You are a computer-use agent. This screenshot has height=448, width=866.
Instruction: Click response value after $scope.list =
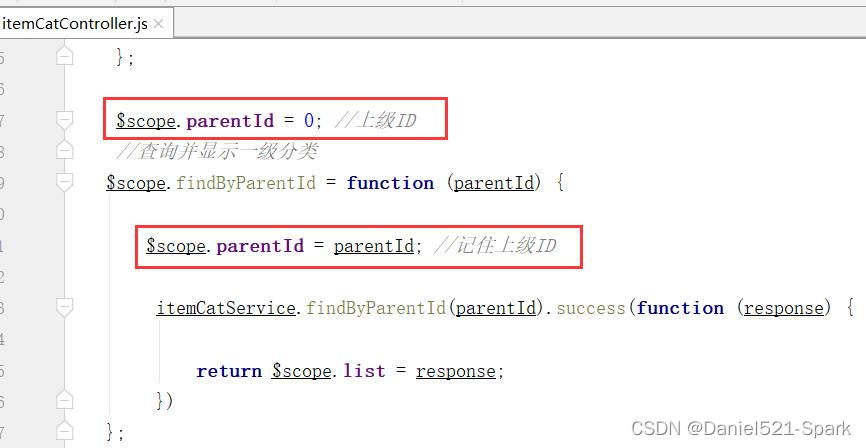click(x=456, y=371)
